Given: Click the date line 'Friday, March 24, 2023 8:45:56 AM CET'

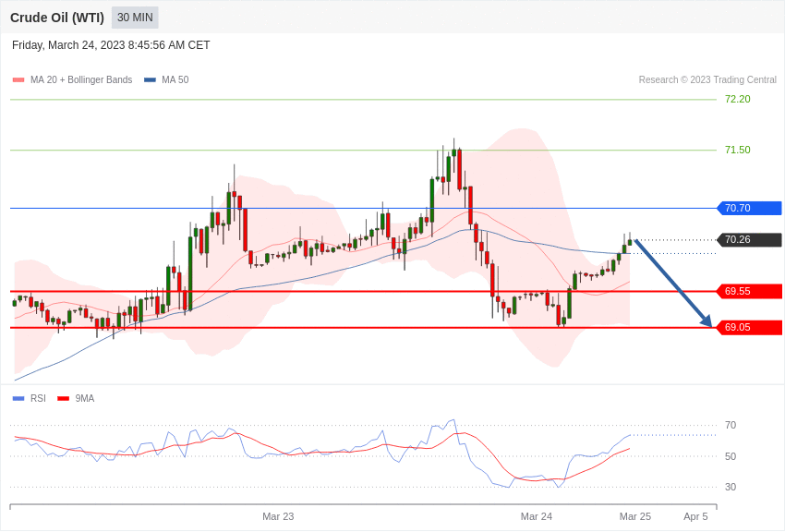Looking at the screenshot, I should pyautogui.click(x=111, y=45).
